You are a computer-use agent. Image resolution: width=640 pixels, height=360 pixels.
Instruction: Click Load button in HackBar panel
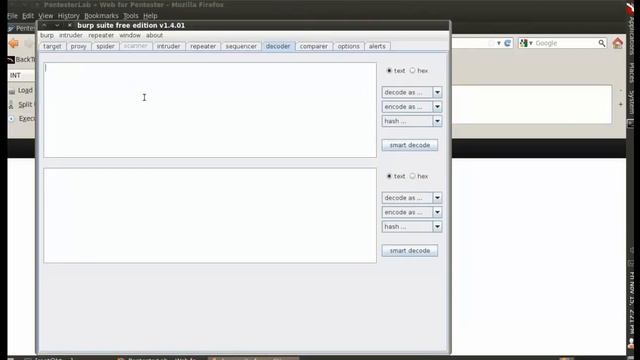21,90
